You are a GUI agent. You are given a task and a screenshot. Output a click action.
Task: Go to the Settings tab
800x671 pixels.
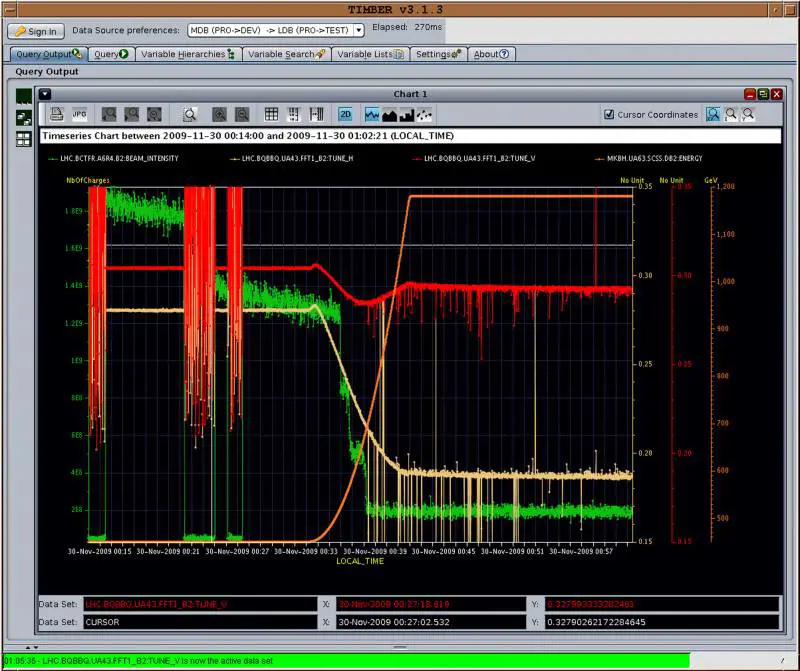click(x=437, y=54)
